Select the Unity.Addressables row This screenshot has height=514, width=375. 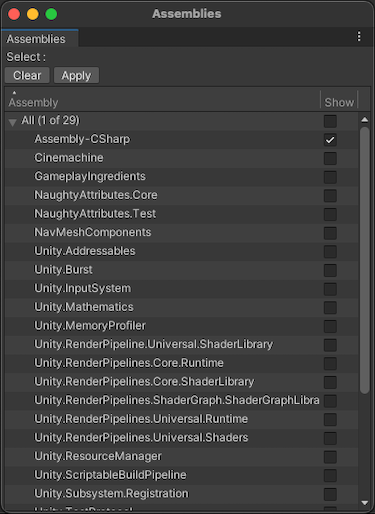tap(182, 251)
